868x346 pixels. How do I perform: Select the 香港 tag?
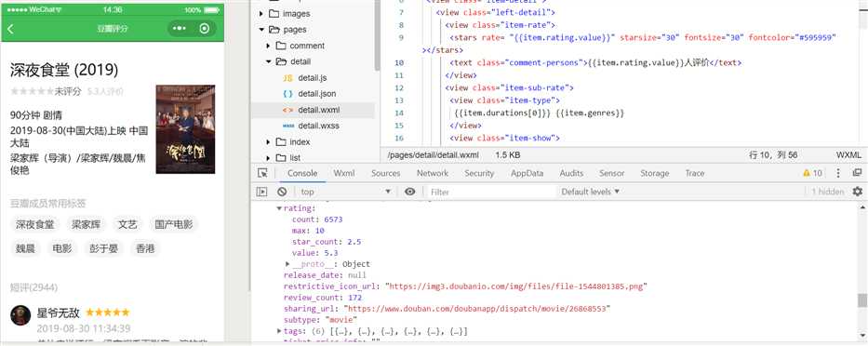[145, 248]
